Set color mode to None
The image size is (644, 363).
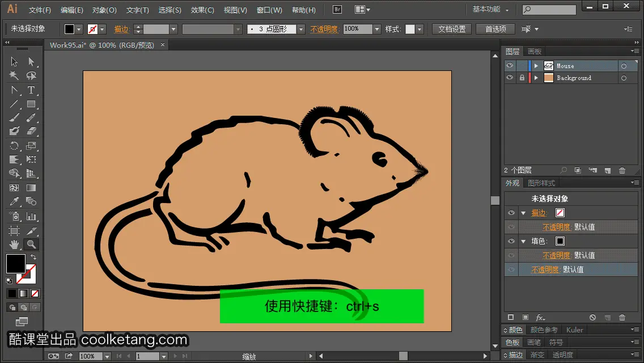tap(35, 294)
